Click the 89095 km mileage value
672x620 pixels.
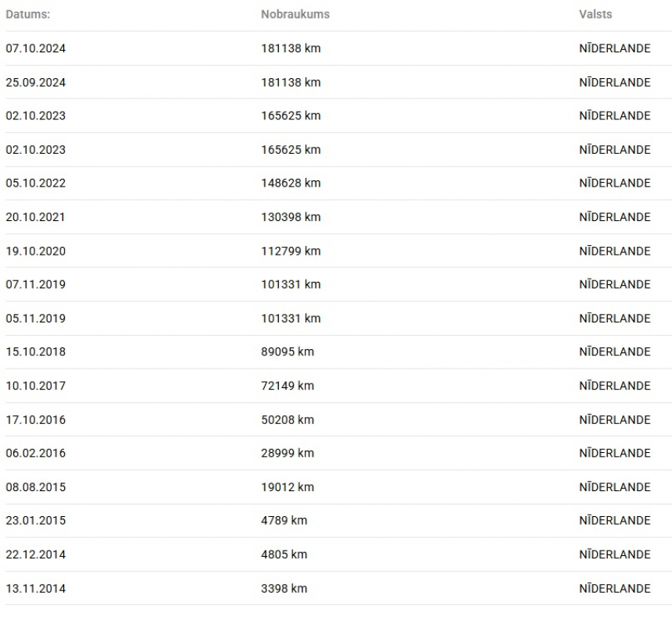pos(288,352)
